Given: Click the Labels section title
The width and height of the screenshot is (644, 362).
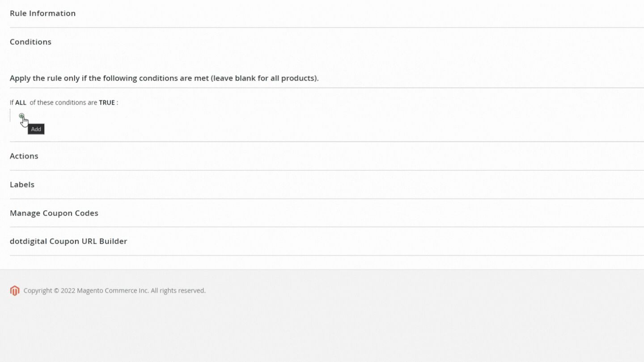Looking at the screenshot, I should [x=22, y=184].
